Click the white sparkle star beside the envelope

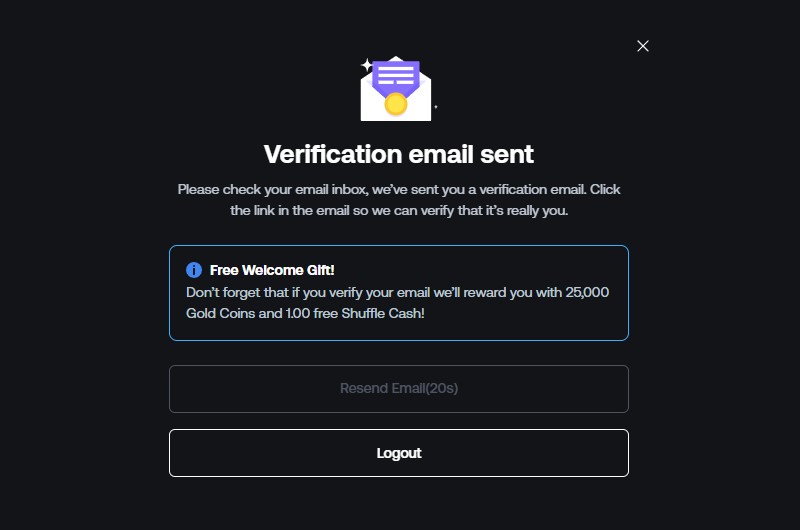366,65
